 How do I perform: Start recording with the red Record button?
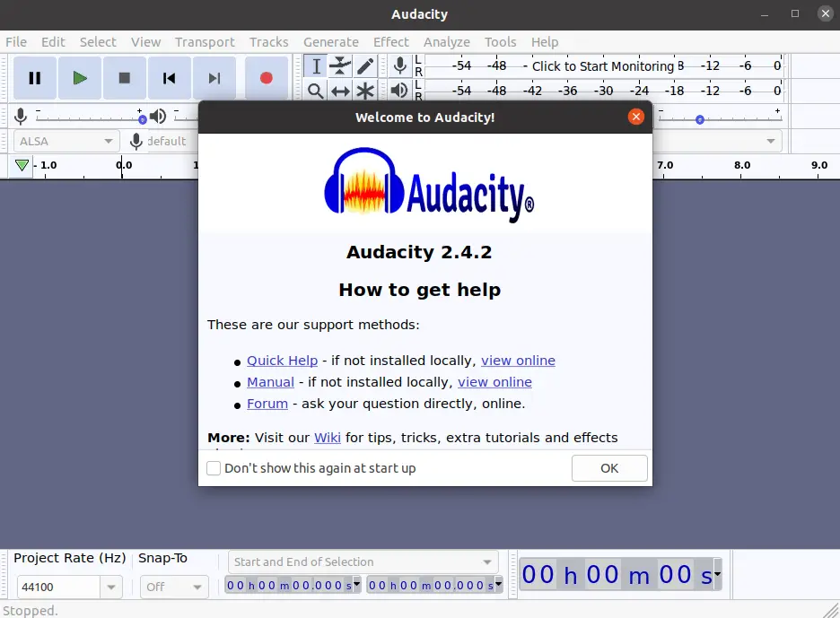[267, 78]
